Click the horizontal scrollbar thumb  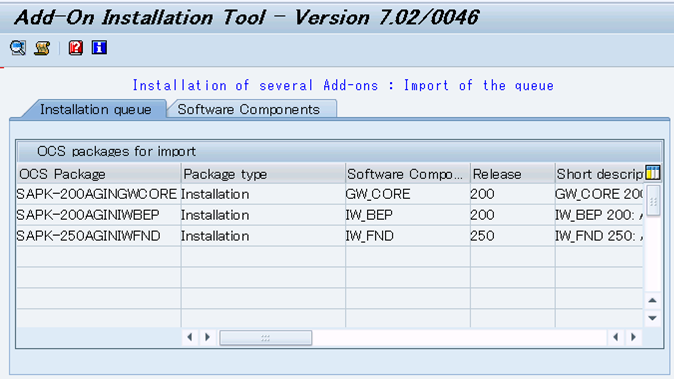pyautogui.click(x=266, y=338)
